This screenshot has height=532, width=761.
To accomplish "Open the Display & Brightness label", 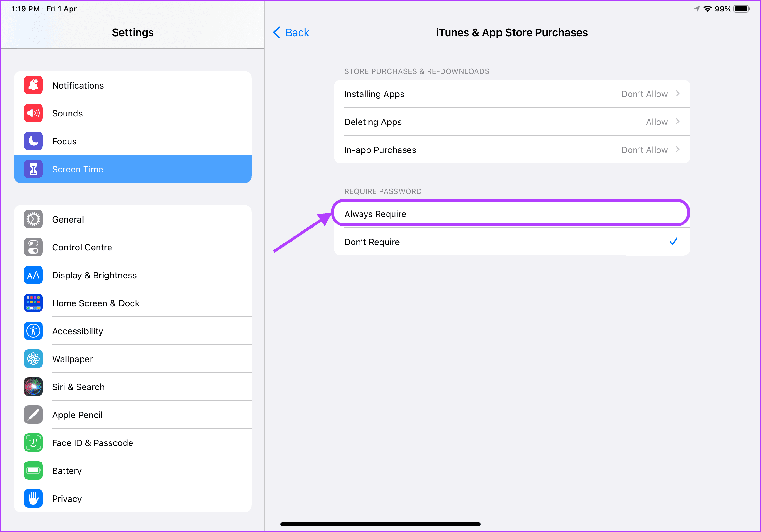I will (94, 275).
